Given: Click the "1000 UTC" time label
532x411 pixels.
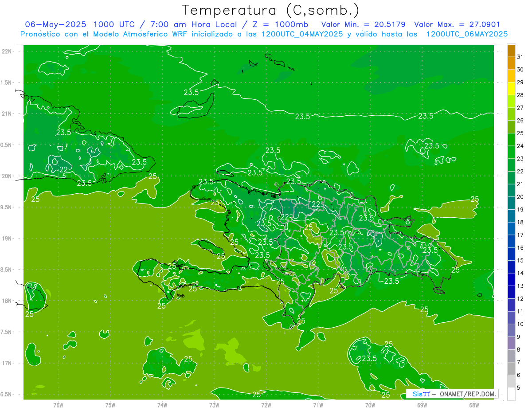Looking at the screenshot, I should pos(114,24).
